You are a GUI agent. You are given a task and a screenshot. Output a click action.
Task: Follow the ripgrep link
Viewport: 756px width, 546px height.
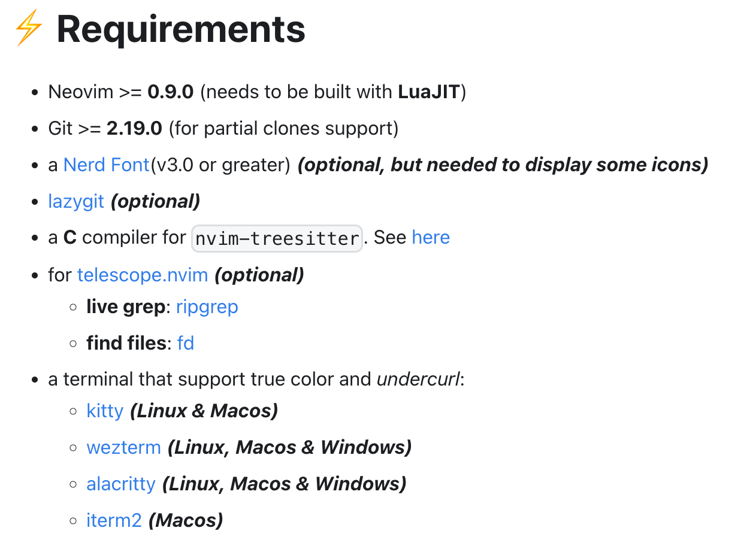click(207, 307)
